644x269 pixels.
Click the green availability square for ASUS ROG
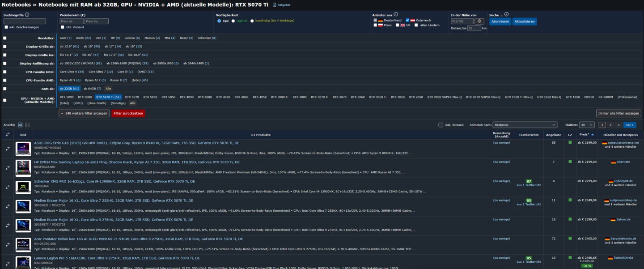click(570, 143)
